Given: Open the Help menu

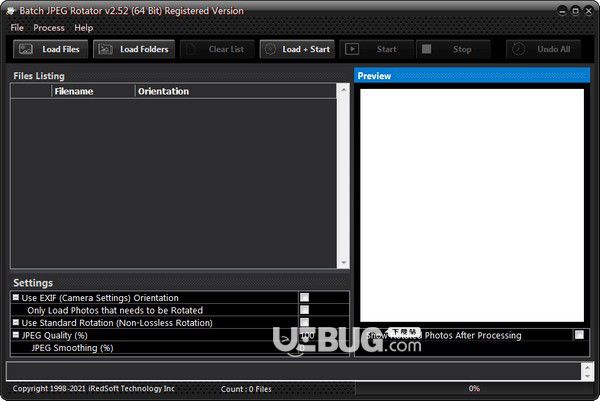Looking at the screenshot, I should 83,28.
